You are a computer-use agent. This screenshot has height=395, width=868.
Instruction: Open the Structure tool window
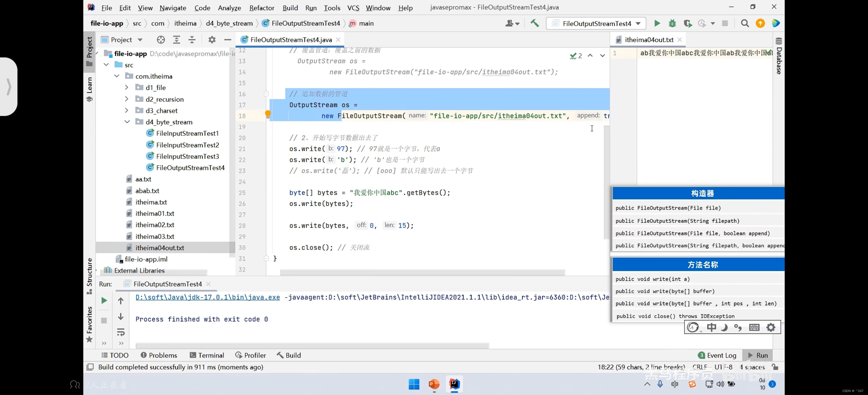click(x=89, y=276)
